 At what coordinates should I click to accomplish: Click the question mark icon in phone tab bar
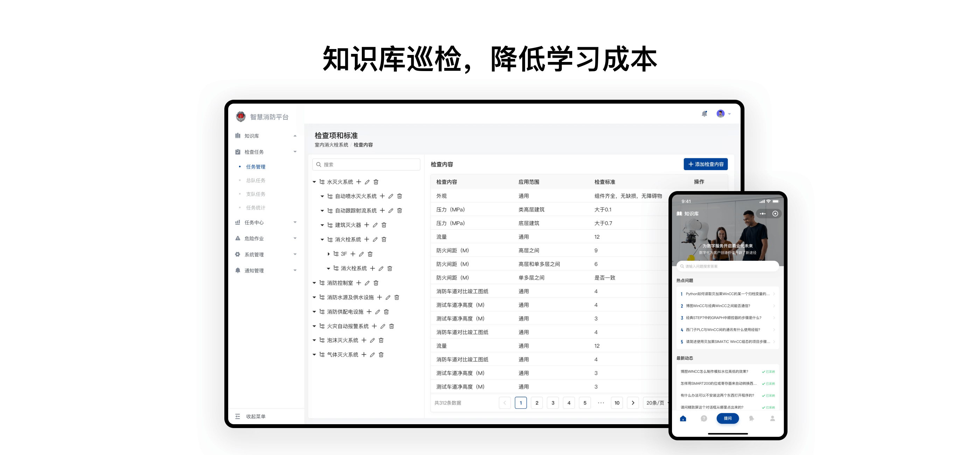click(x=704, y=419)
